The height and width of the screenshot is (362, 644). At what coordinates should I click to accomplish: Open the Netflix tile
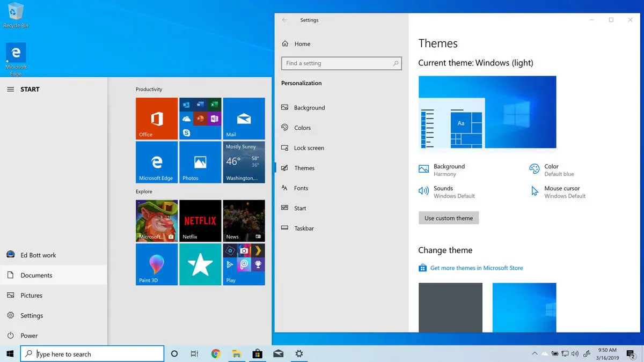[200, 220]
